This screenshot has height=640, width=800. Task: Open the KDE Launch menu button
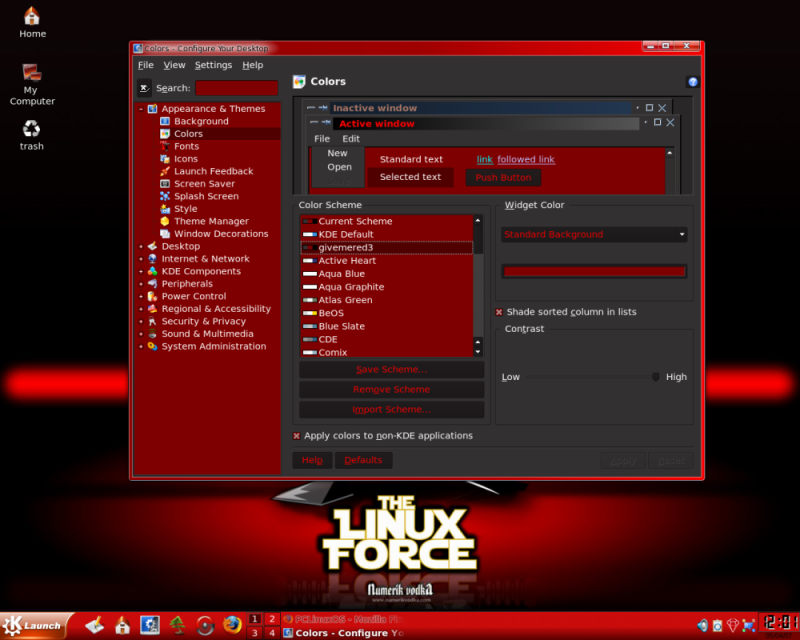click(34, 626)
